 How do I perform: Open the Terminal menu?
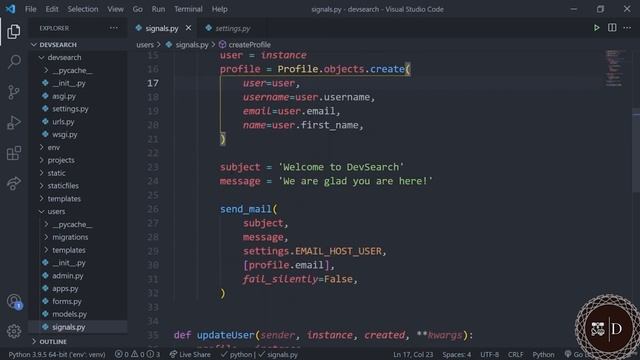[188, 9]
